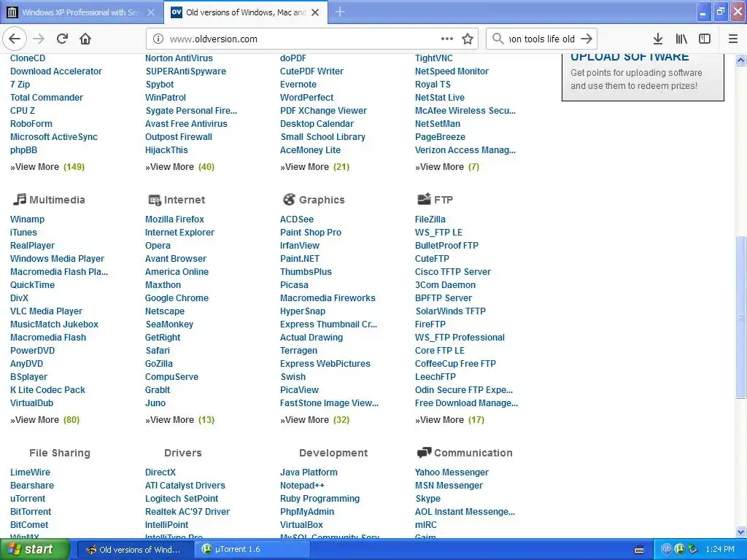Click the Upload Software promo box
The height and width of the screenshot is (560, 747).
tap(643, 76)
